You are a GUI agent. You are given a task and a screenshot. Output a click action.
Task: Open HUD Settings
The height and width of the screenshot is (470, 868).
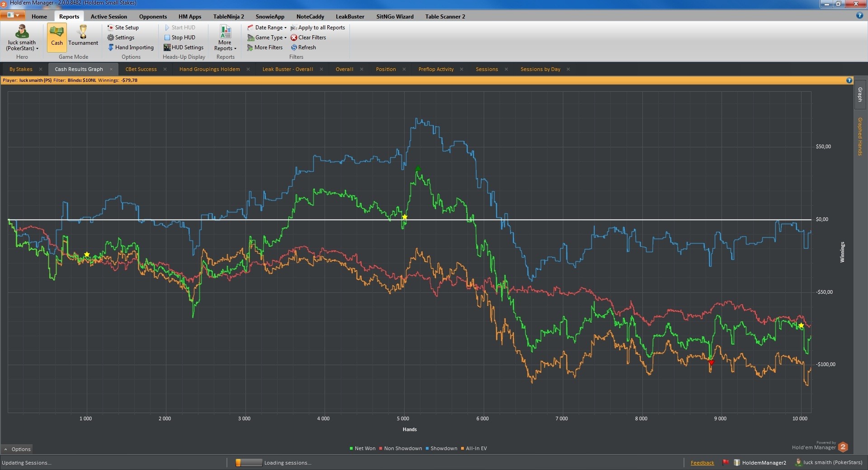pos(183,47)
